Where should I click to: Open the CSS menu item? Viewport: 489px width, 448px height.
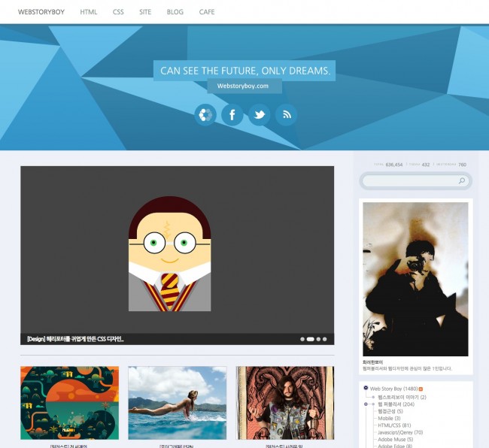click(x=118, y=12)
